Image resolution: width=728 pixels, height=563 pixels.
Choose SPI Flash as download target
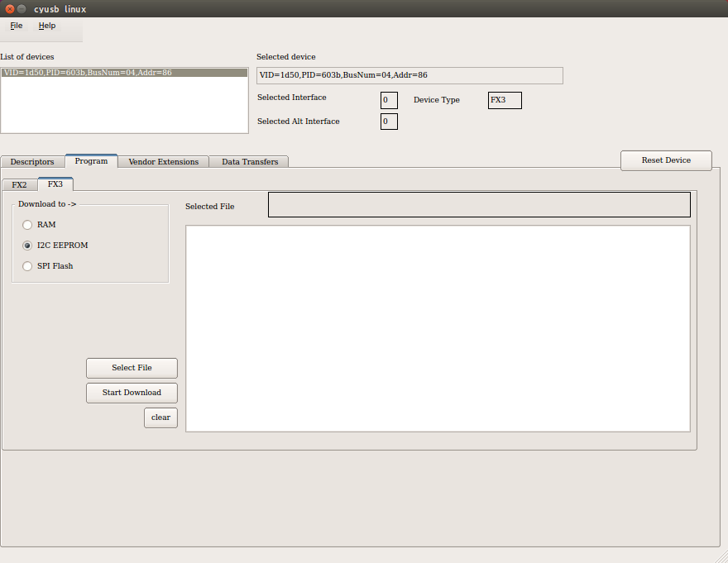pyautogui.click(x=28, y=266)
